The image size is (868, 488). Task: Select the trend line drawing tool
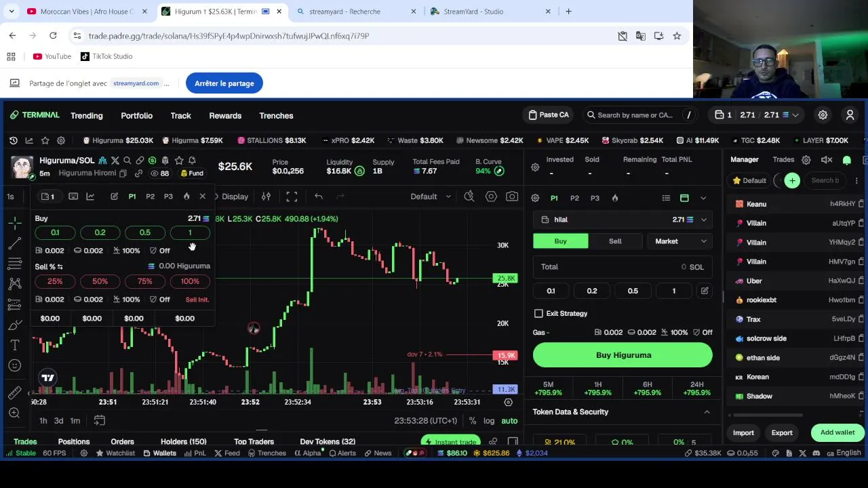click(14, 243)
